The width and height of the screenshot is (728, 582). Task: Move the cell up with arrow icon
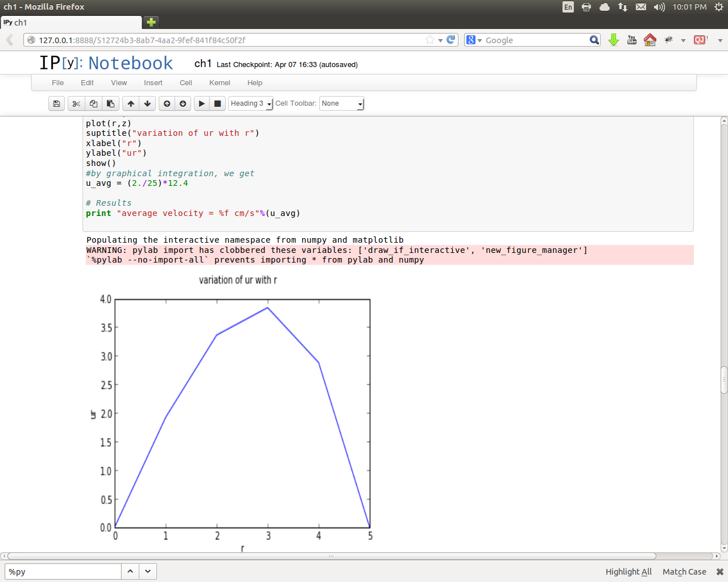(131, 103)
